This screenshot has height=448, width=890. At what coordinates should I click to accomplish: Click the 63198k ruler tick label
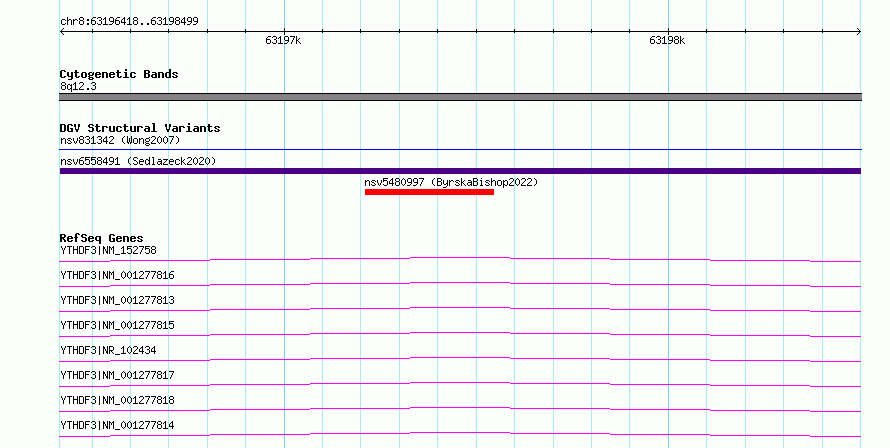click(x=667, y=40)
